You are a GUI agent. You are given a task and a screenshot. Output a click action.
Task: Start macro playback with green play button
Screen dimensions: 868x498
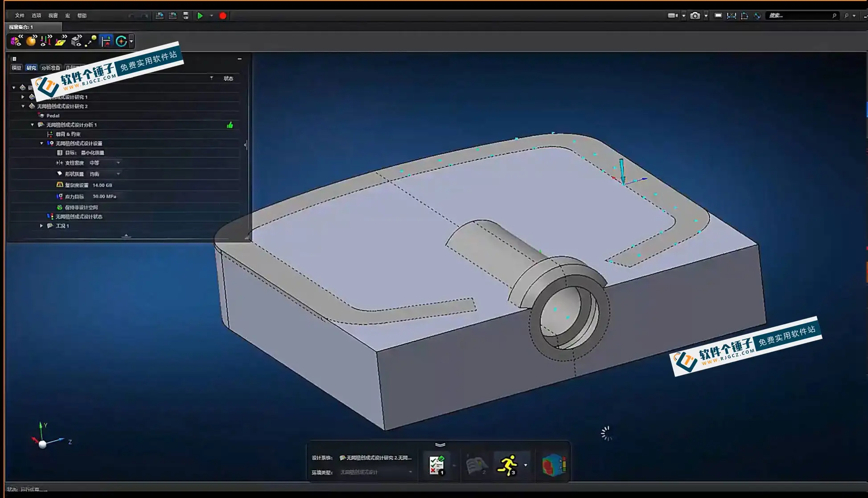click(200, 16)
